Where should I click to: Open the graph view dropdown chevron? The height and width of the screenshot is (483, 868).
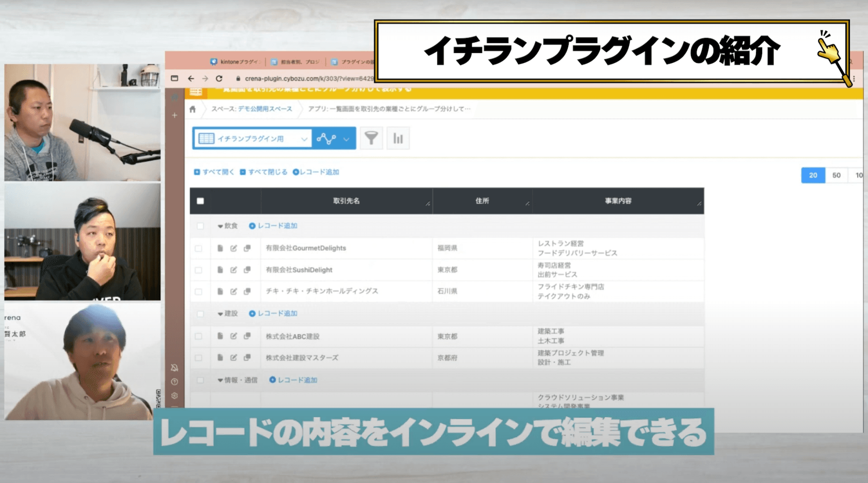pos(346,139)
